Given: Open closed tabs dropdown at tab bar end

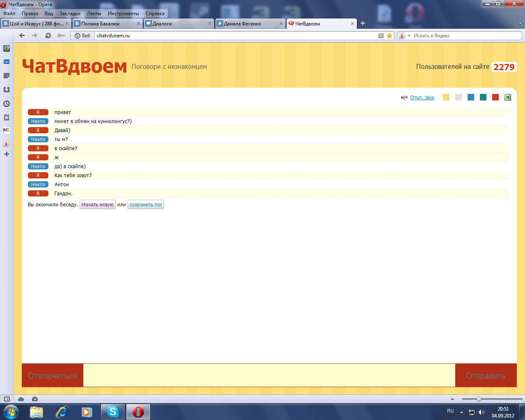Looking at the screenshot, I should tap(520, 23).
